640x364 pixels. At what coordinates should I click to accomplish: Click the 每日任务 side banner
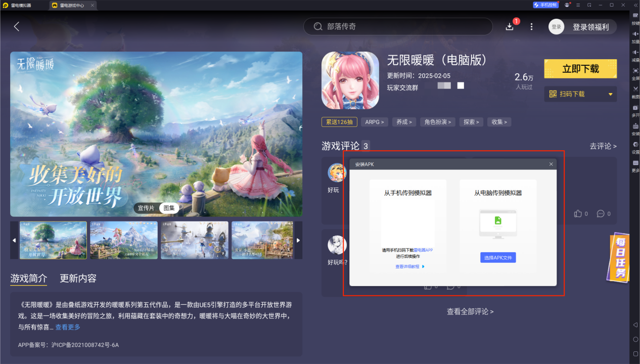(x=619, y=258)
